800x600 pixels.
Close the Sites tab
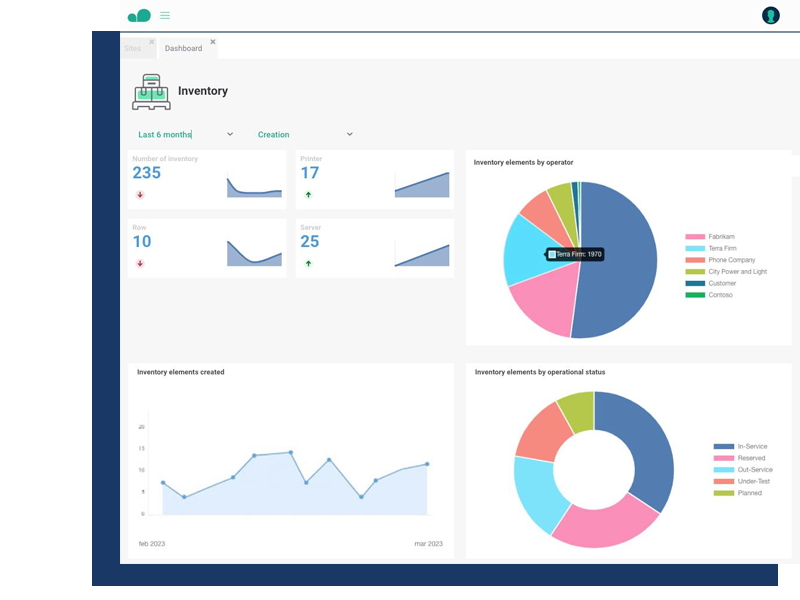pos(152,42)
